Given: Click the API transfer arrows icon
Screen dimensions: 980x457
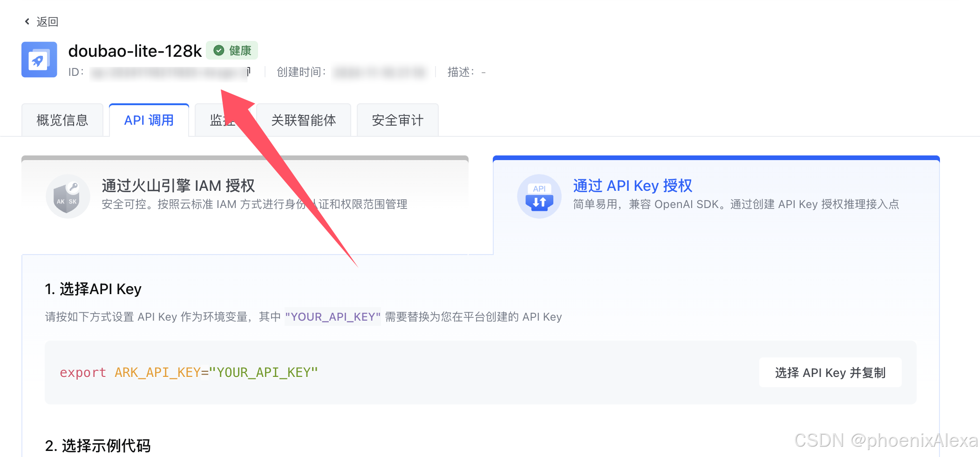Looking at the screenshot, I should (539, 196).
